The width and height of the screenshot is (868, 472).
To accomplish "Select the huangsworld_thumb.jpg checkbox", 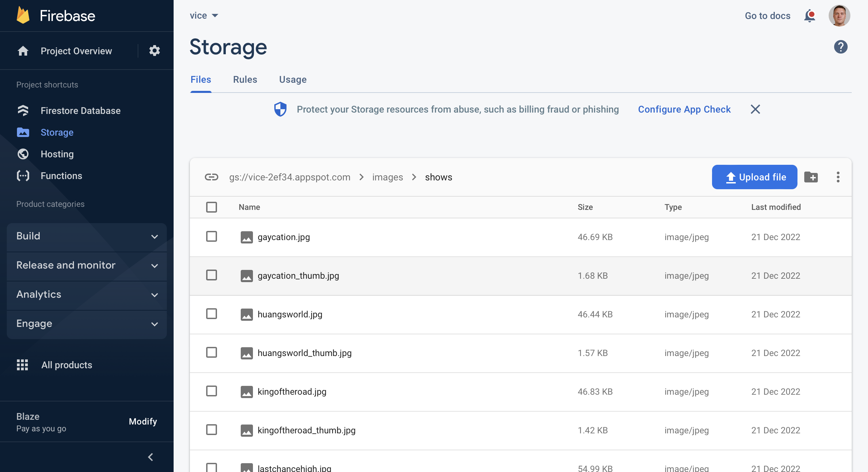I will tap(212, 353).
